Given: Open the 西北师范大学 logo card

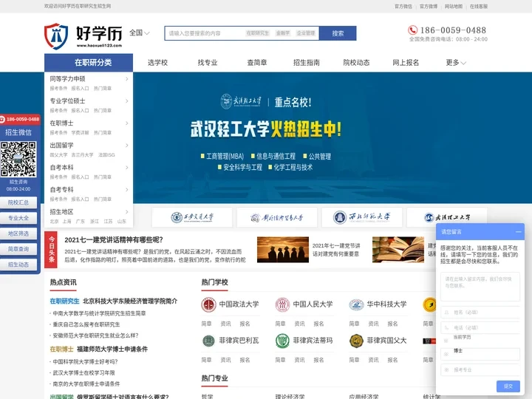Looking at the screenshot, I should [361, 217].
